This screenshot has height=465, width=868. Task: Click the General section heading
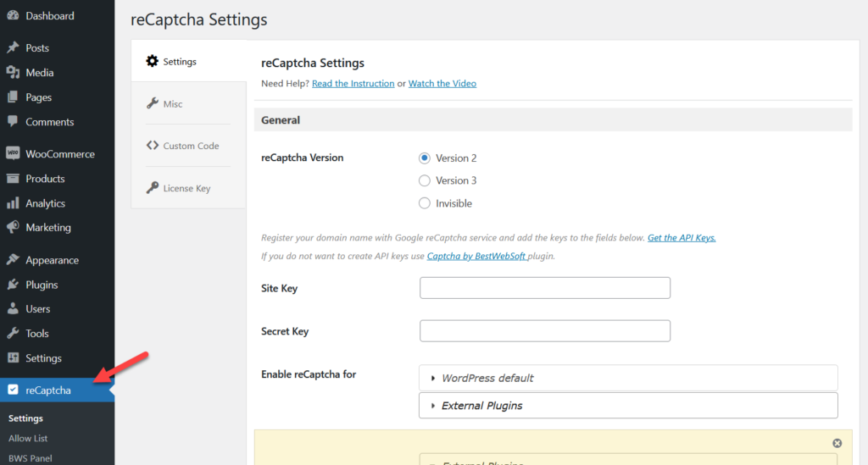[281, 120]
